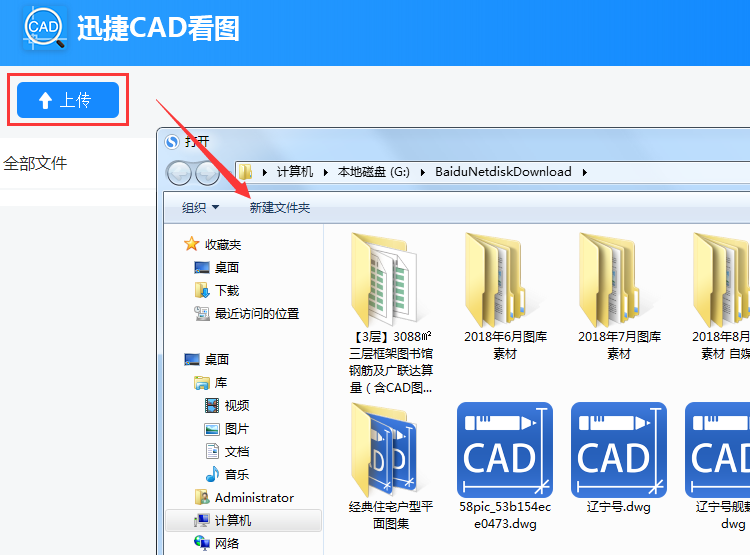Click the 经典住宅户型平面图集 folder name

click(391, 515)
